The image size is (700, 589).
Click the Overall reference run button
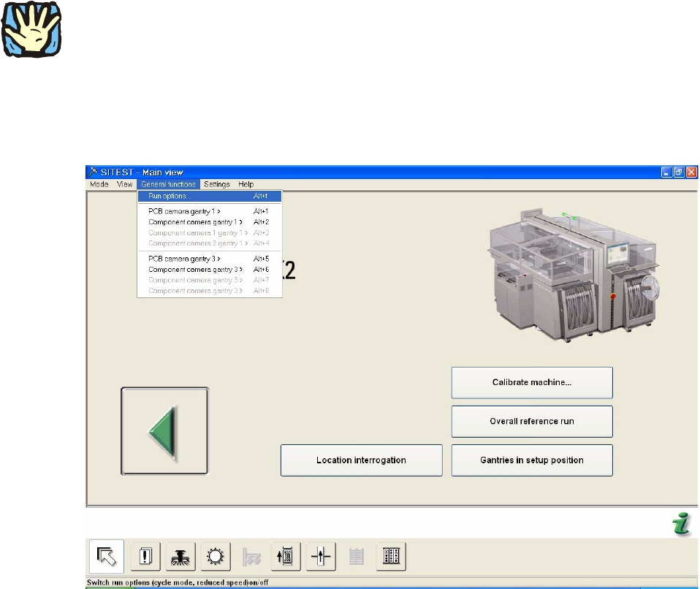coord(531,422)
